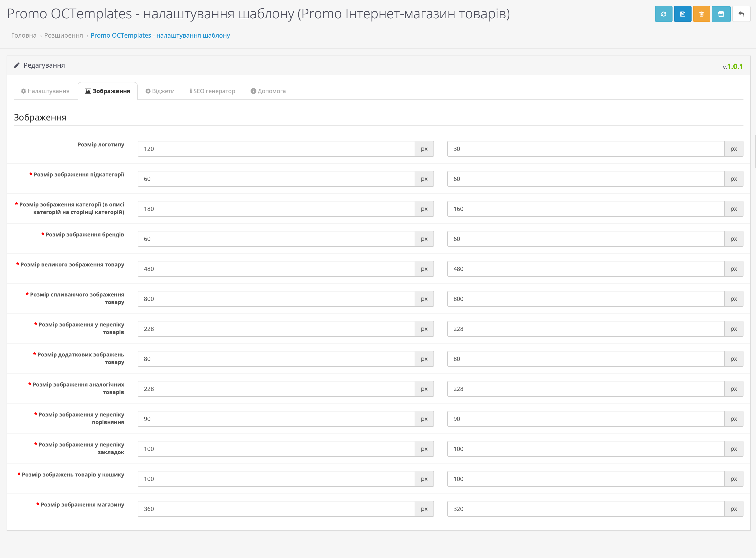Click the Зображення tab
Viewport: 756px width, 558px height.
pyautogui.click(x=108, y=91)
